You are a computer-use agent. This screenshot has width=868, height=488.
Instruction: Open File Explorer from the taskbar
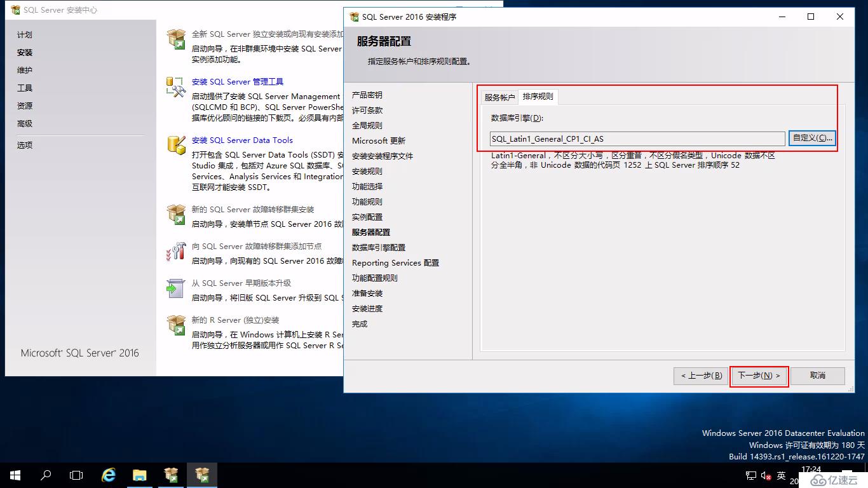click(140, 475)
